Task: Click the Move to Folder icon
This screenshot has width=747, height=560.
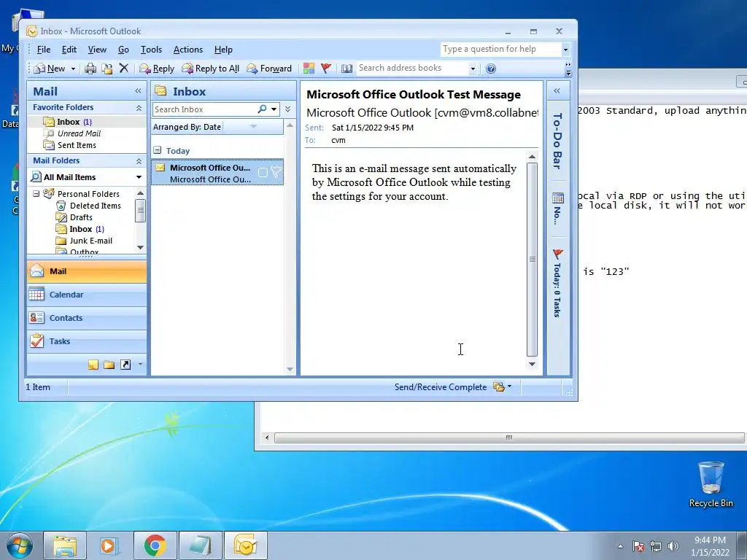Action: click(x=107, y=69)
